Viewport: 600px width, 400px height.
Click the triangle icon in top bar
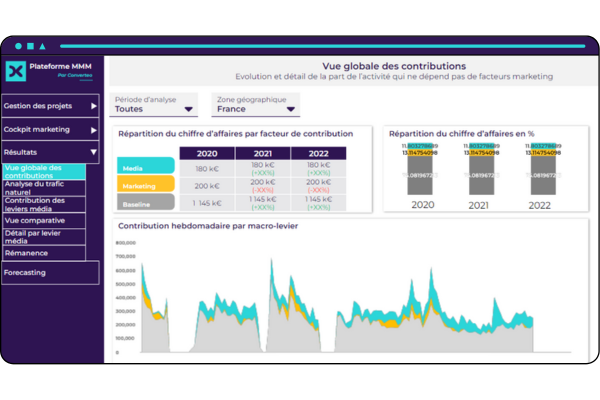pyautogui.click(x=44, y=46)
